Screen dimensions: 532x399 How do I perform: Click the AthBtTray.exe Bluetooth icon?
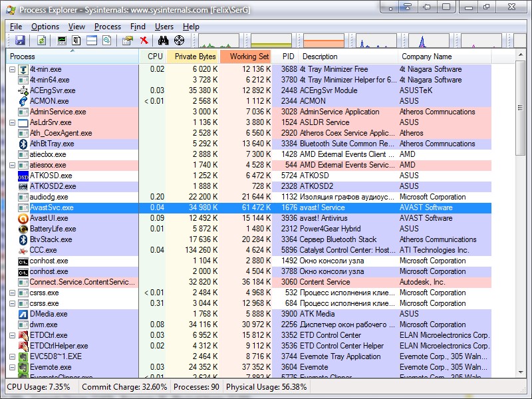(23, 144)
